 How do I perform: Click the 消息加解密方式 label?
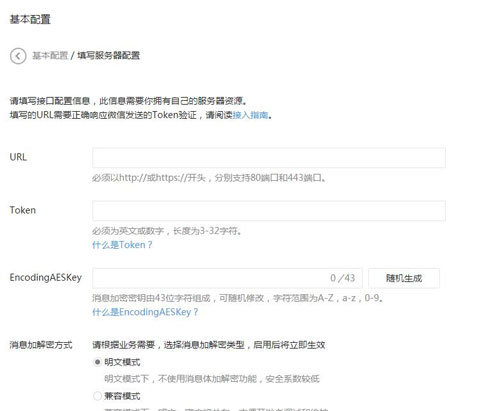(x=41, y=345)
